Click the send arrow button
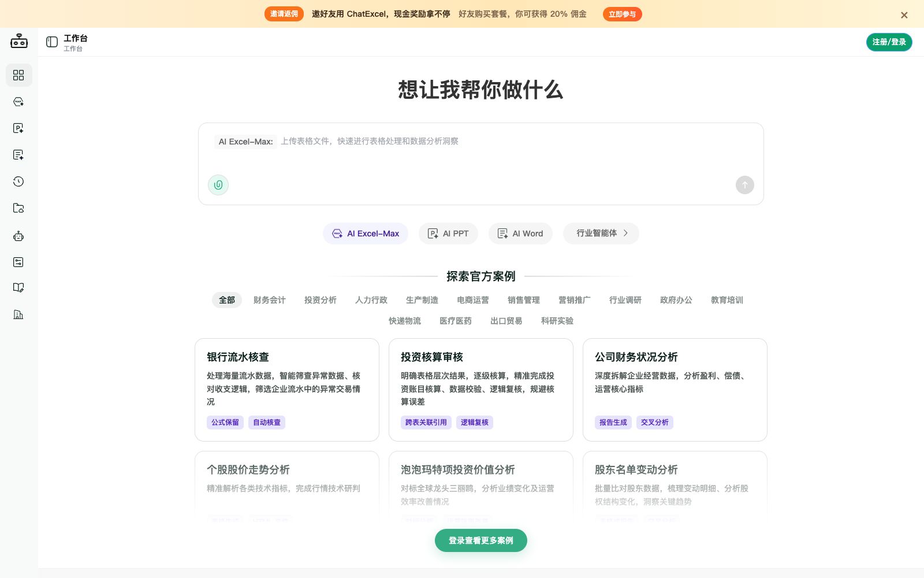The height and width of the screenshot is (578, 924). (745, 185)
